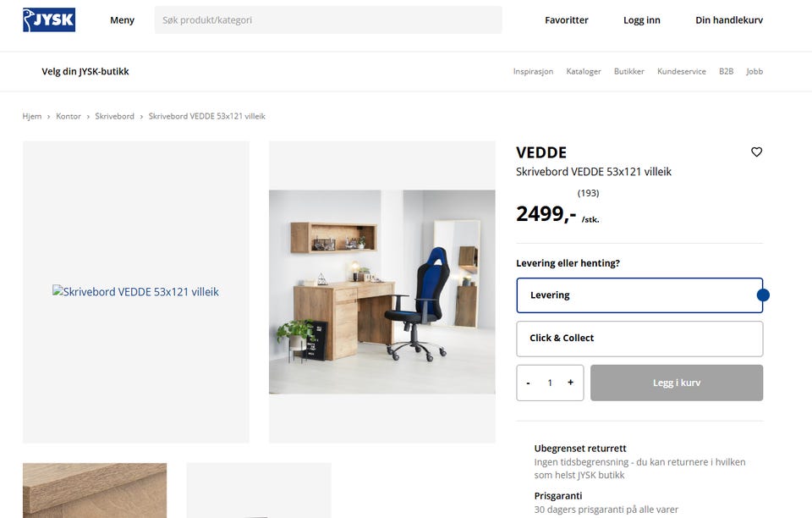Select the Levering delivery option

(x=639, y=295)
